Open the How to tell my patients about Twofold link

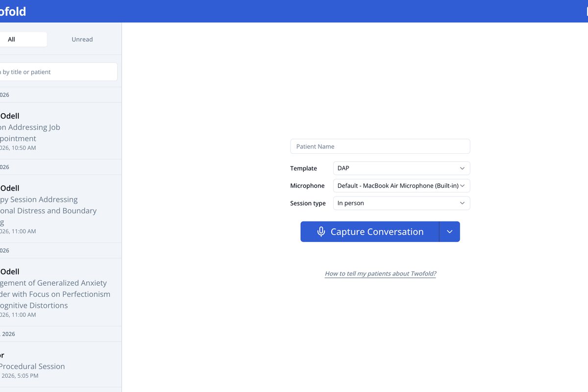[x=380, y=273]
